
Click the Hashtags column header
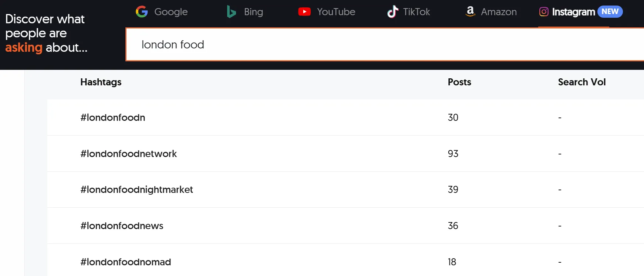[x=101, y=82]
